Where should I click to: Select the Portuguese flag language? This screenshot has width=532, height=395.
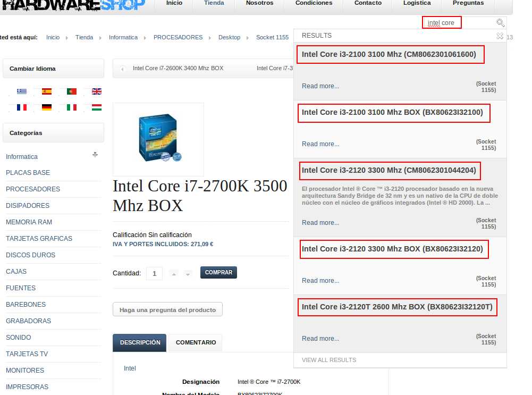click(x=72, y=91)
